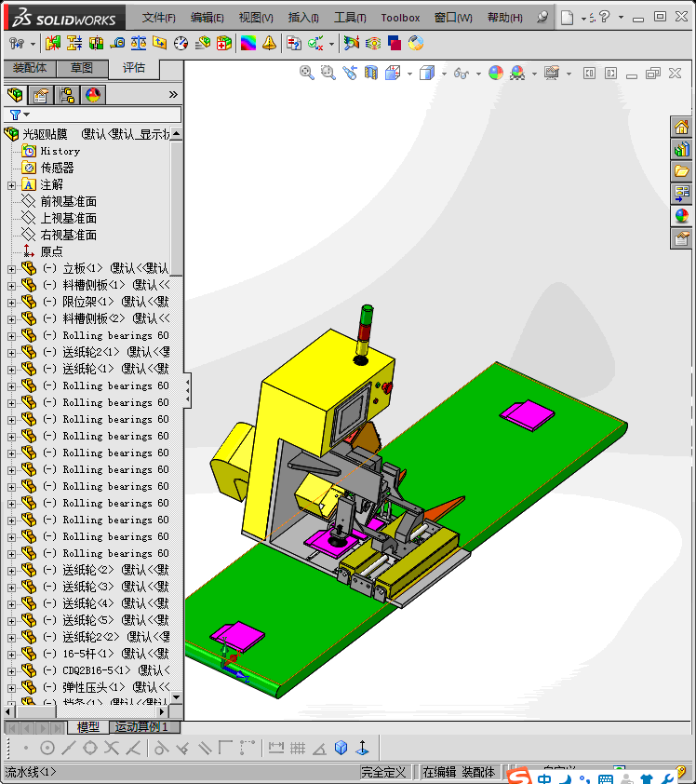The height and width of the screenshot is (784, 696).
Task: Open the 插入(I) menu
Action: click(303, 18)
